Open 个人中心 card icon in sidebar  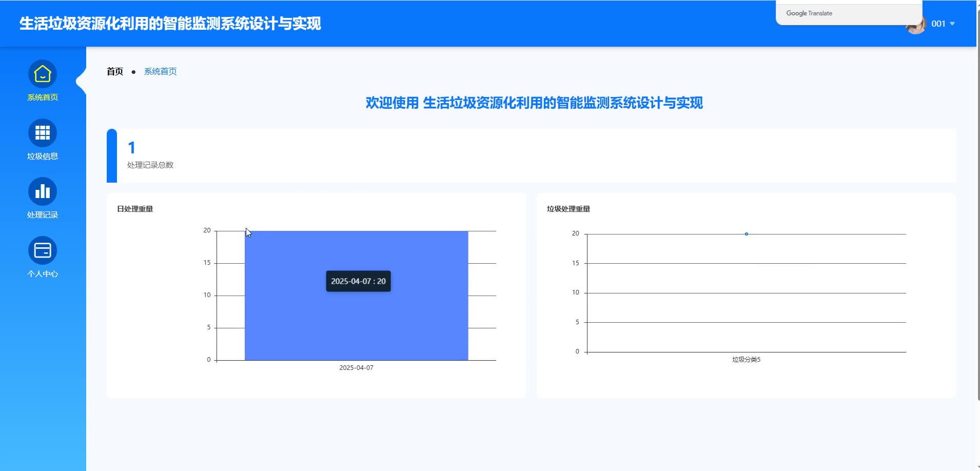coord(43,250)
